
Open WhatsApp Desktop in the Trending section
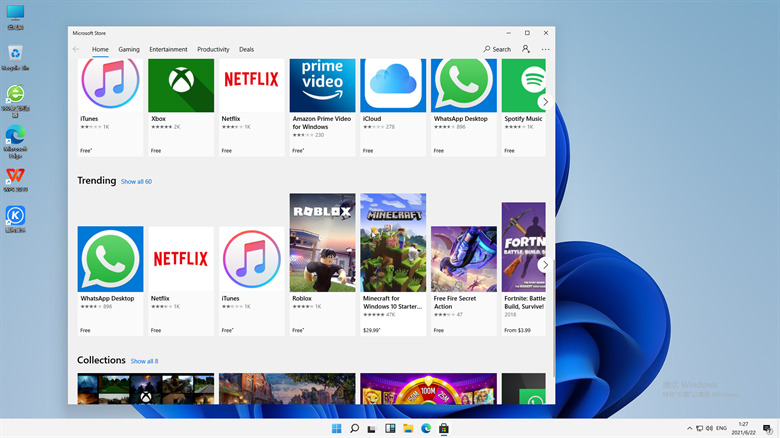(110, 281)
